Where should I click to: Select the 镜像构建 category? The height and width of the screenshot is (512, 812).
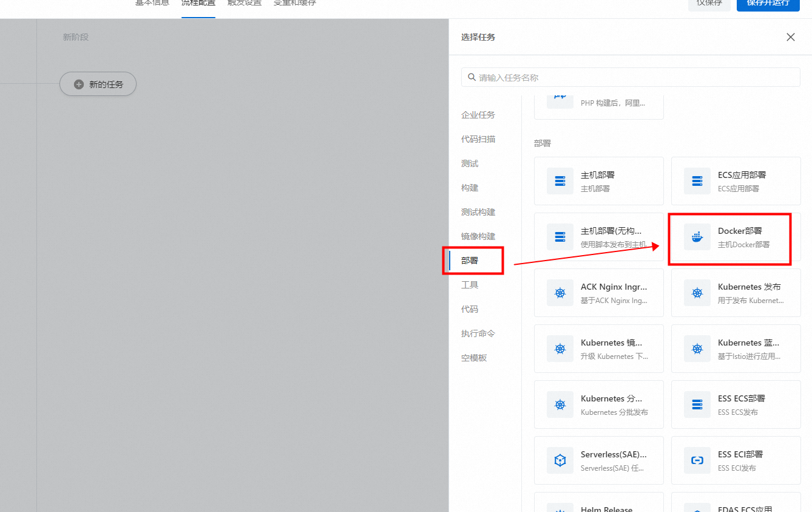pyautogui.click(x=478, y=236)
